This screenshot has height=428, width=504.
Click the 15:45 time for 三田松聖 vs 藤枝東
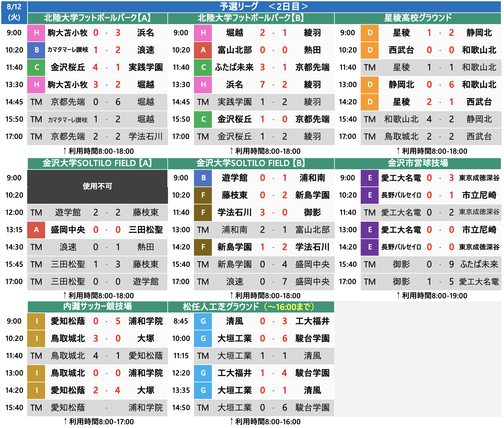[14, 264]
